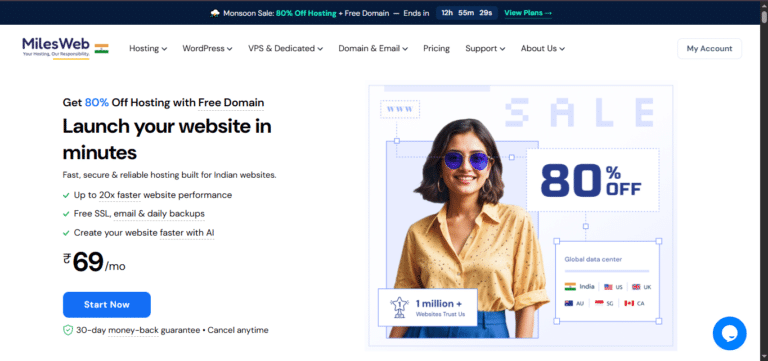Image resolution: width=768 pixels, height=361 pixels.
Task: Click the sale countdown timer
Action: tap(467, 13)
